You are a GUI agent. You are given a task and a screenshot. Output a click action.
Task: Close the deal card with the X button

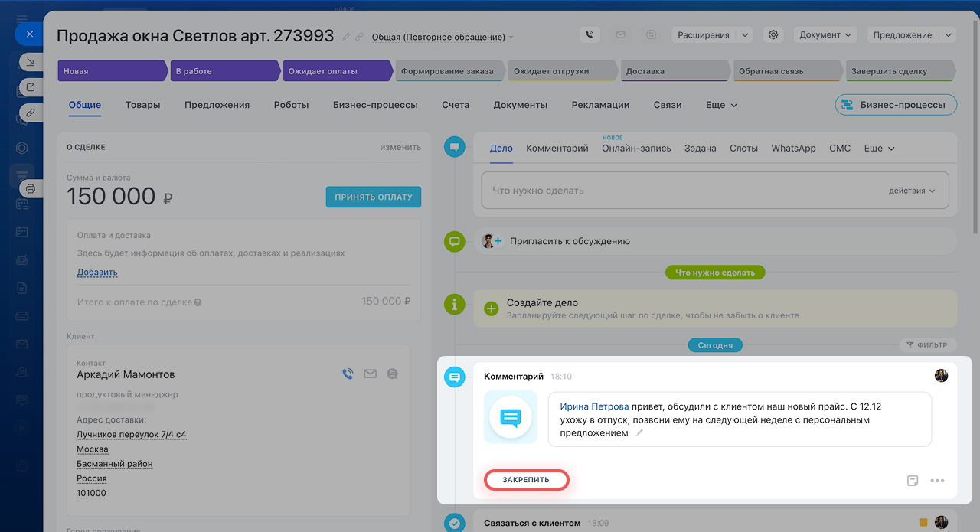(x=29, y=34)
